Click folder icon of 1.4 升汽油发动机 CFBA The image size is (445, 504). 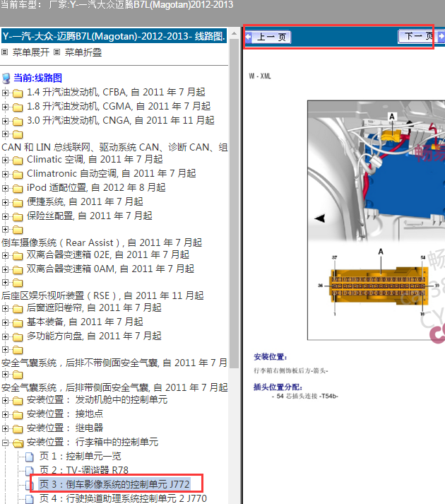[x=18, y=93]
